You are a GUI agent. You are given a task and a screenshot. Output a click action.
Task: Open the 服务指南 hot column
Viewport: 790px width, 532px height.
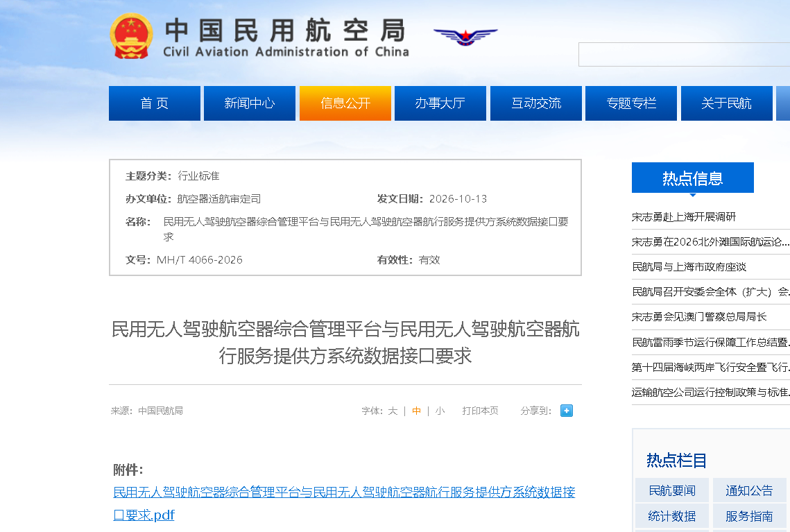749,516
